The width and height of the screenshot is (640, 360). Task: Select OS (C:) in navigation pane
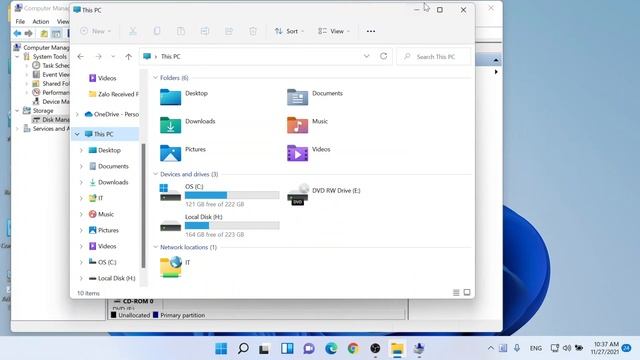coord(102,262)
